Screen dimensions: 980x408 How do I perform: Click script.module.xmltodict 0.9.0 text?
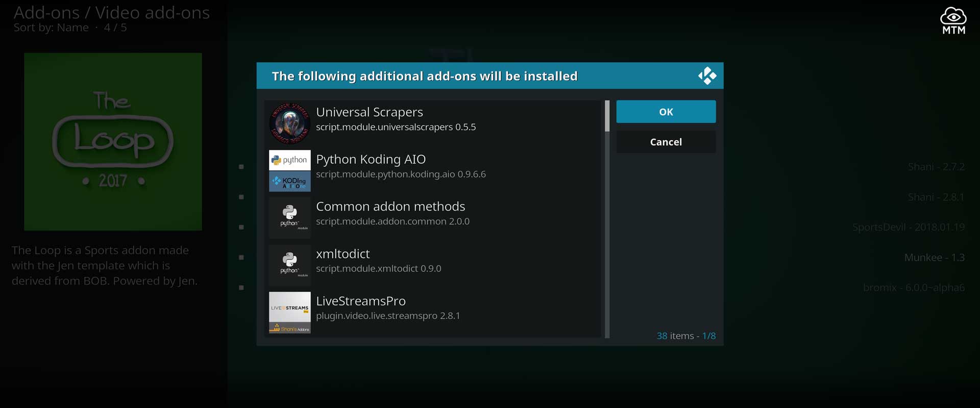tap(378, 269)
